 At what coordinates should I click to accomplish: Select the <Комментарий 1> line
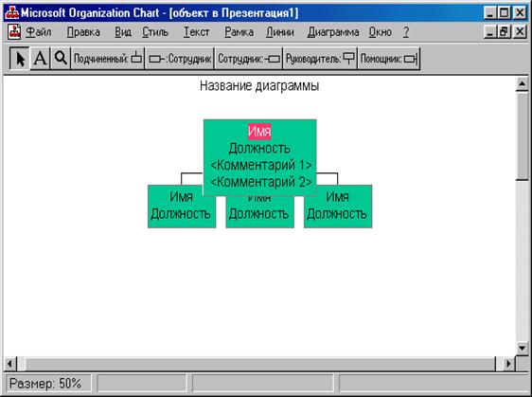coord(261,165)
